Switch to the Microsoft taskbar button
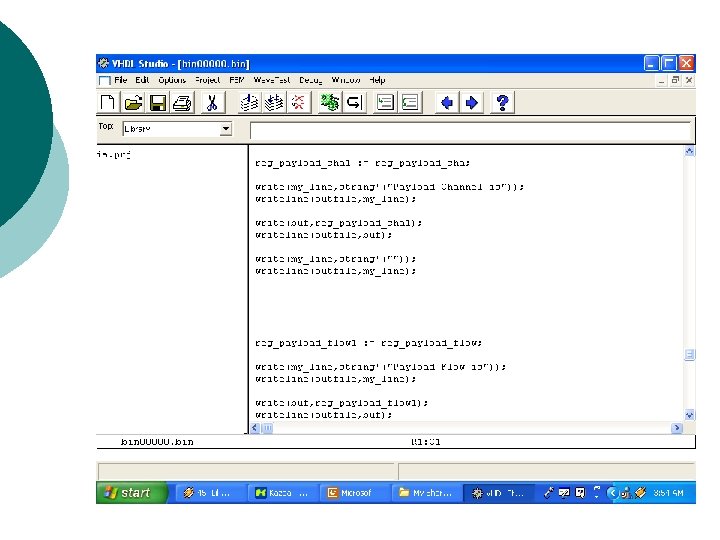 [354, 493]
